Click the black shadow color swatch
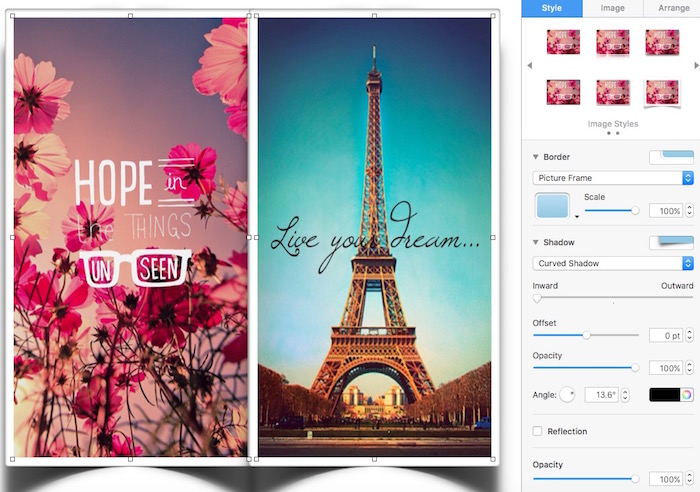This screenshot has width=700, height=492. point(663,395)
